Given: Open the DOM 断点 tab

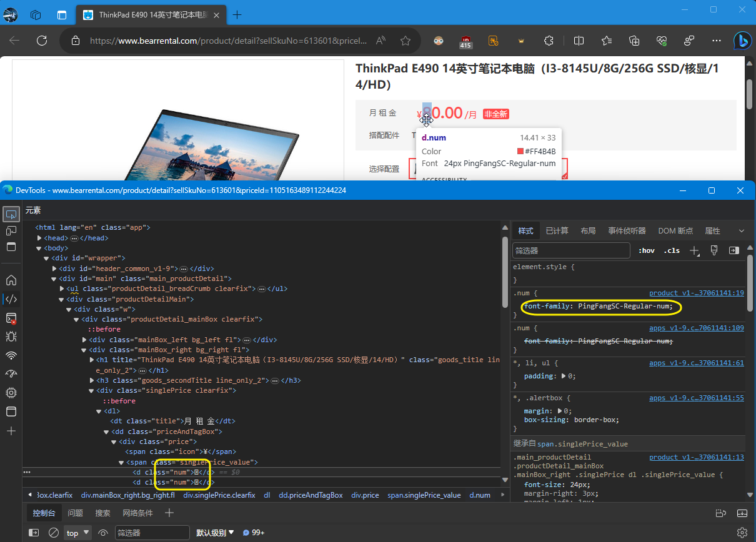Looking at the screenshot, I should click(x=675, y=231).
